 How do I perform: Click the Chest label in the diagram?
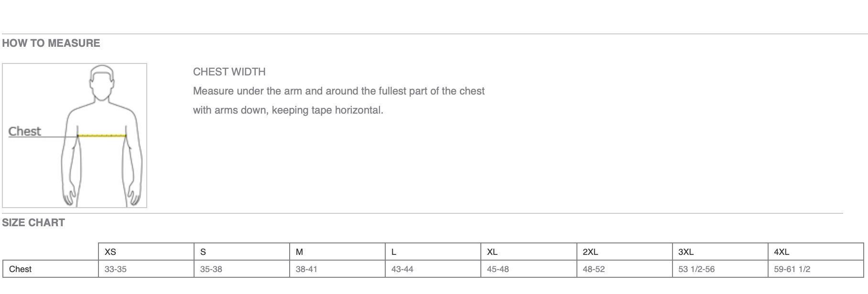(25, 131)
